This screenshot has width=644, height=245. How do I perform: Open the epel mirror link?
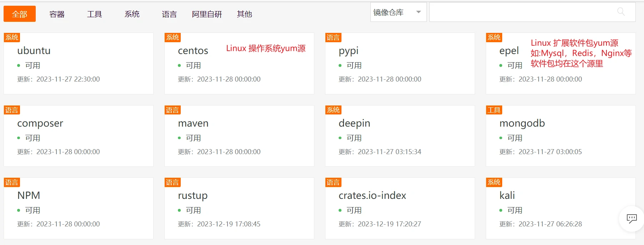tap(509, 51)
